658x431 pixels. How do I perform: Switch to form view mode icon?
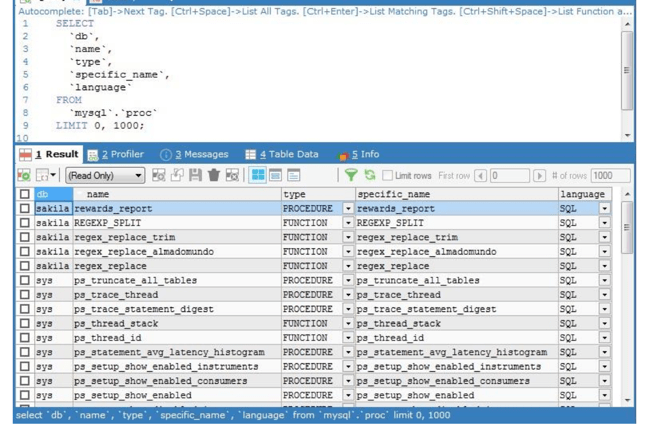275,175
